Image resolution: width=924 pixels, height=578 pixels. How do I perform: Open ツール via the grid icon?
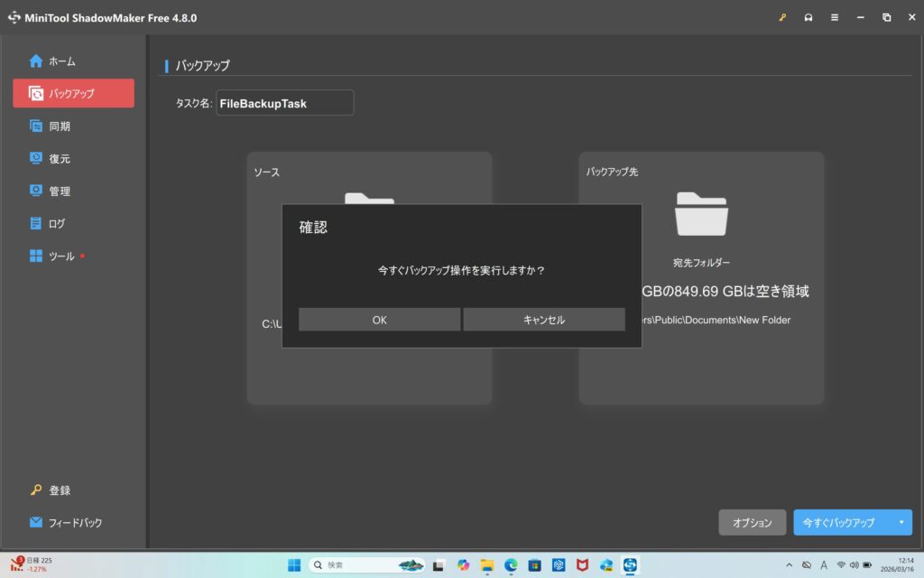coord(36,256)
